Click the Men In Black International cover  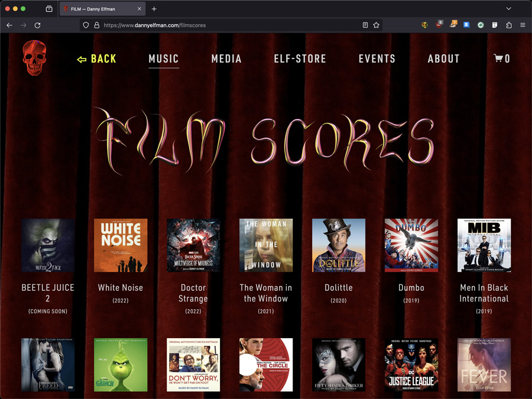pos(484,245)
